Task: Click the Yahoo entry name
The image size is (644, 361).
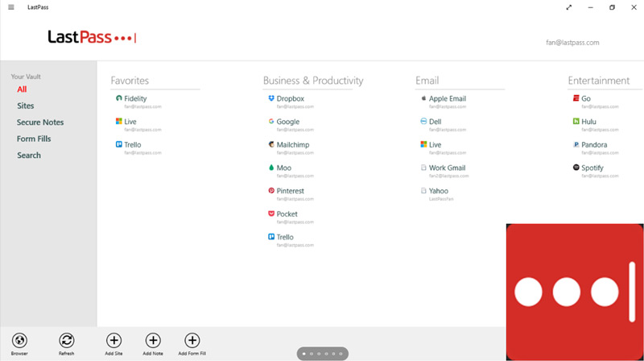Action: (439, 191)
